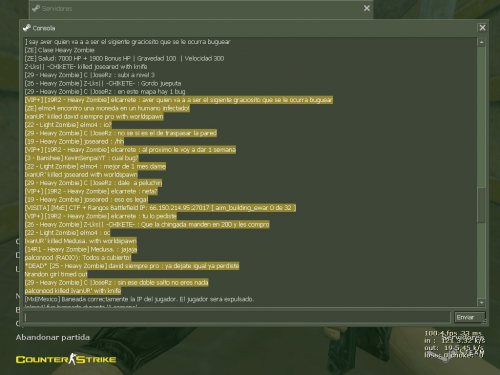This screenshot has height=375, width=500.
Task: Click the Steam icon beside Servidores title
Action: pyautogui.click(x=36, y=8)
